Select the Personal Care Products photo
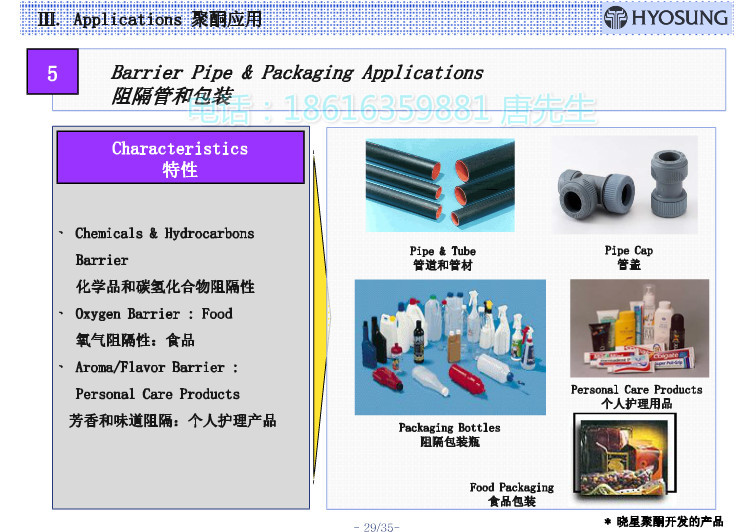Image resolution: width=756 pixels, height=532 pixels. [639, 328]
